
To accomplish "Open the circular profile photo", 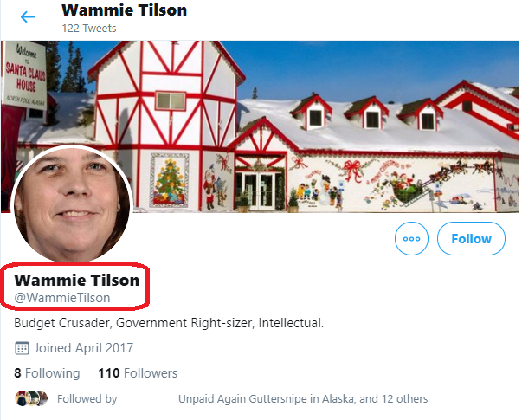I will [x=72, y=204].
